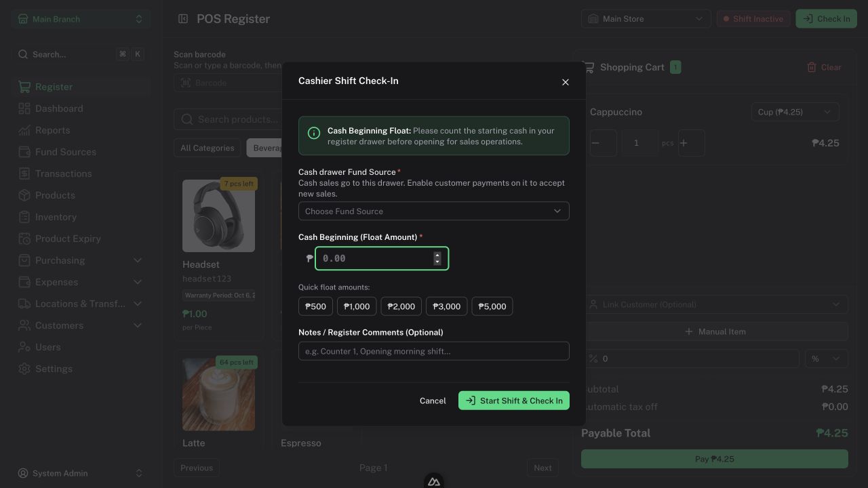868x488 pixels.
Task: Cancel the shift check-in
Action: [433, 401]
